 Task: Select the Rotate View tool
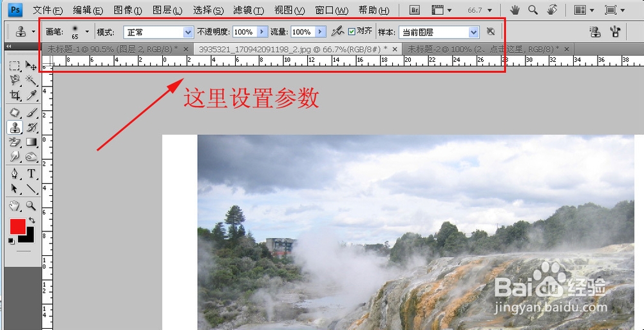(553, 10)
